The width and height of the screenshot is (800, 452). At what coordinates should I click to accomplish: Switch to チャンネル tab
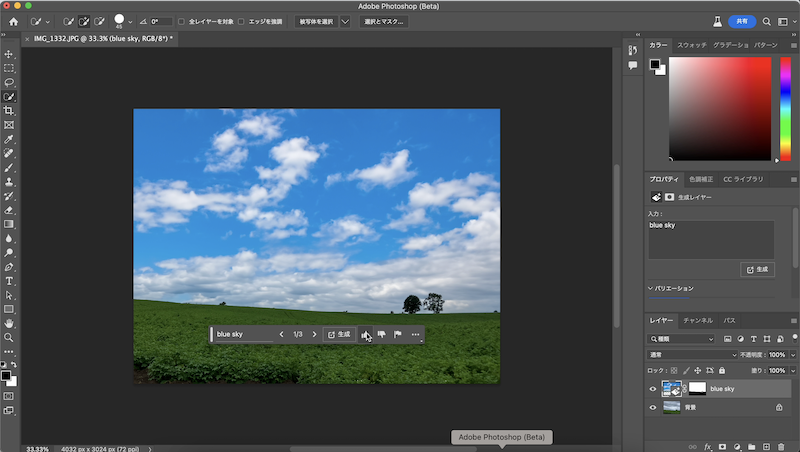pos(698,320)
